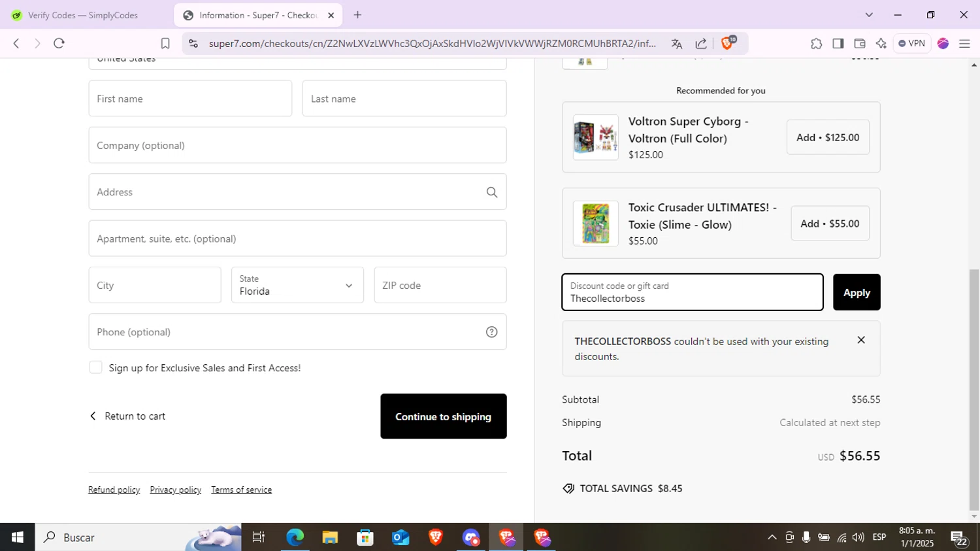The image size is (980, 551).
Task: Open Microsoft Store from the taskbar
Action: [365, 537]
